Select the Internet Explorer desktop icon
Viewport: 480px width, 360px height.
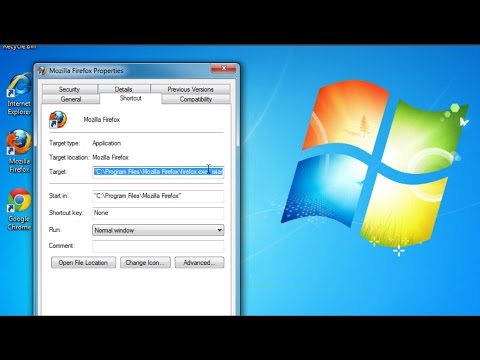point(19,94)
